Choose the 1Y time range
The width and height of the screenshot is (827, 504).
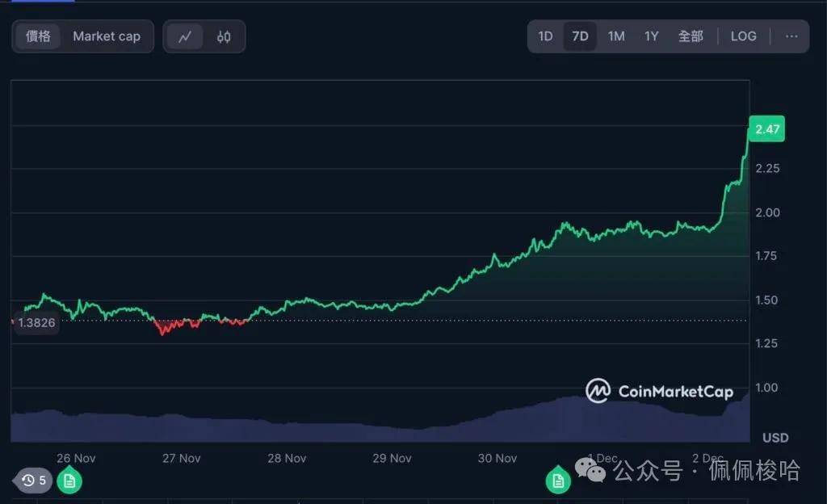[651, 36]
